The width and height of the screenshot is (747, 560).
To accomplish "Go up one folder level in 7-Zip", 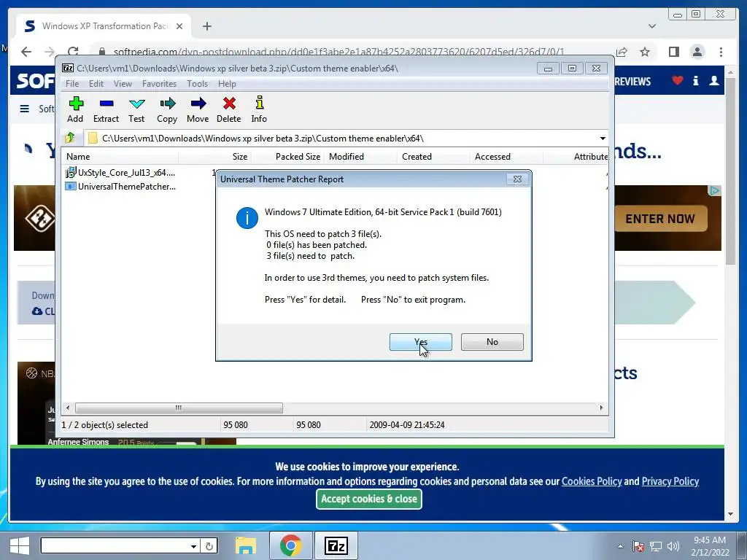I will coord(70,138).
